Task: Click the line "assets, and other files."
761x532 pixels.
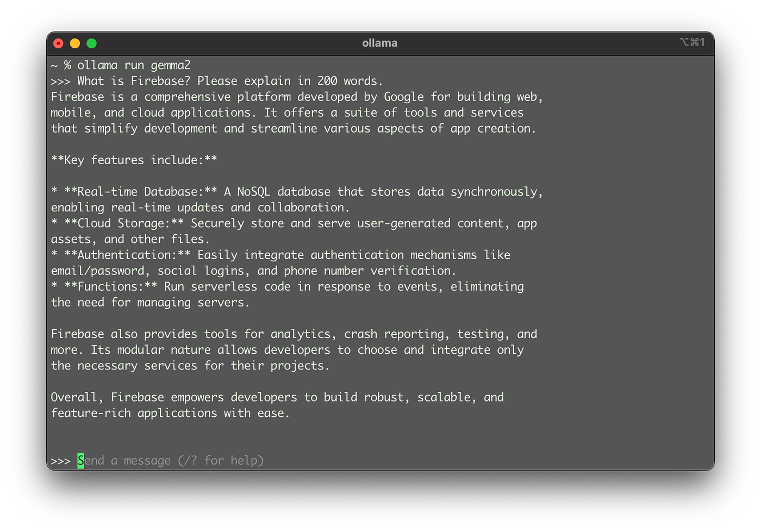Action: (130, 239)
